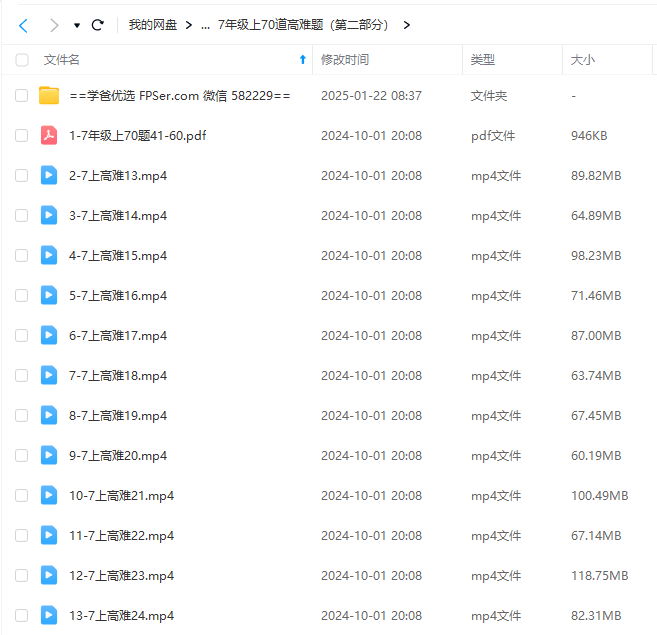Click the 118.75MB size value
Screen dimensions: 657x635
(600, 576)
